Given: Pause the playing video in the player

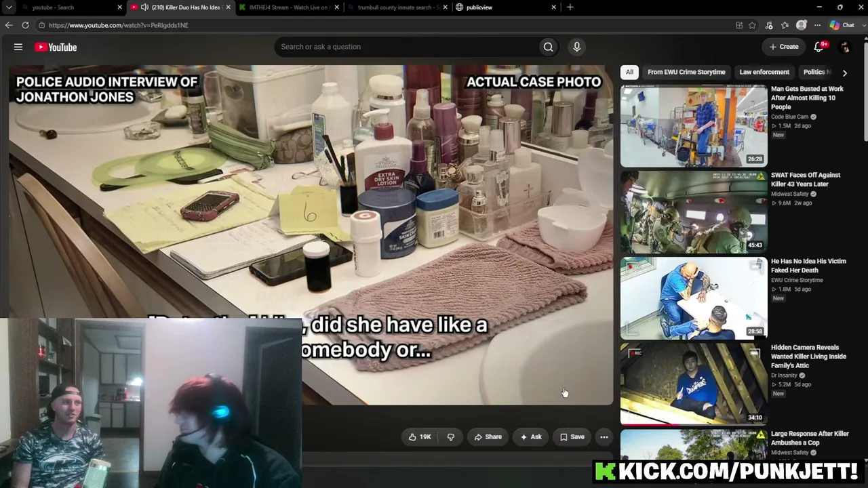Looking at the screenshot, I should click(311, 235).
